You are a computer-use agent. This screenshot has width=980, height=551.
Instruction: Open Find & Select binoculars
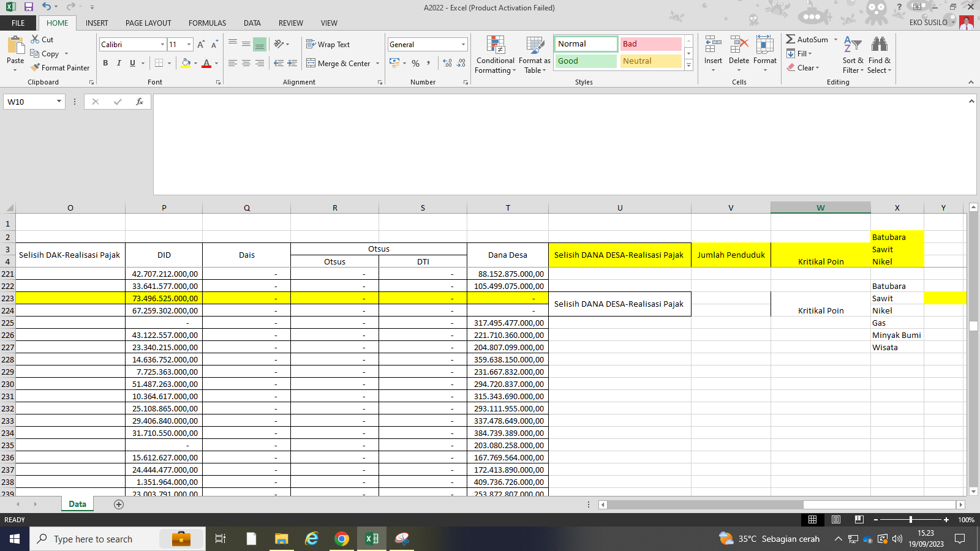pyautogui.click(x=880, y=54)
